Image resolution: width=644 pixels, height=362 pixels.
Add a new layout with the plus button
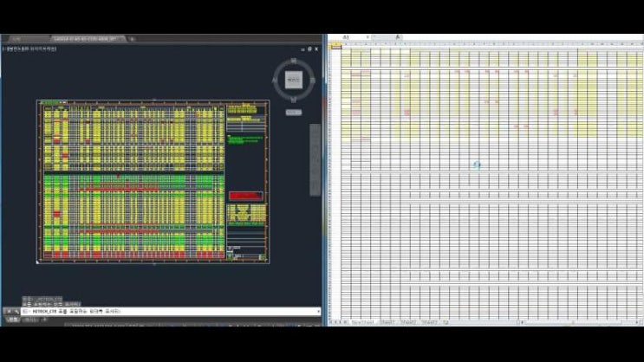coord(44,320)
